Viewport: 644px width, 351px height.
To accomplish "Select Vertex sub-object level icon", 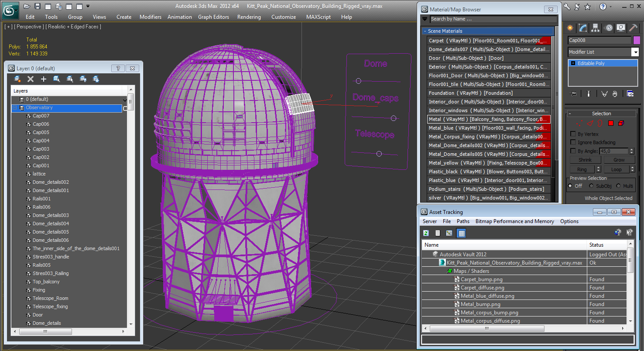I will pos(579,124).
